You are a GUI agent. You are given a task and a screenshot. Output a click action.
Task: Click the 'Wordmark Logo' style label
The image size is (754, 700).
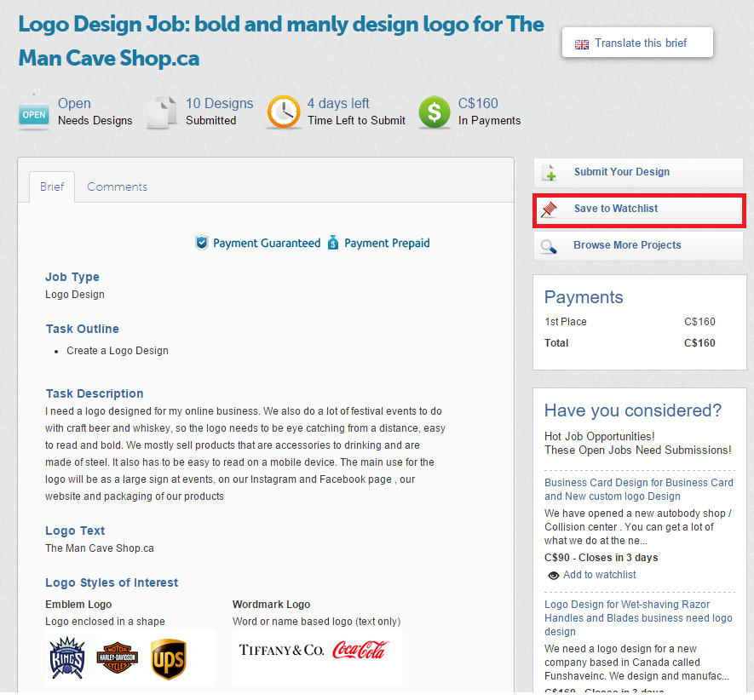(x=271, y=605)
